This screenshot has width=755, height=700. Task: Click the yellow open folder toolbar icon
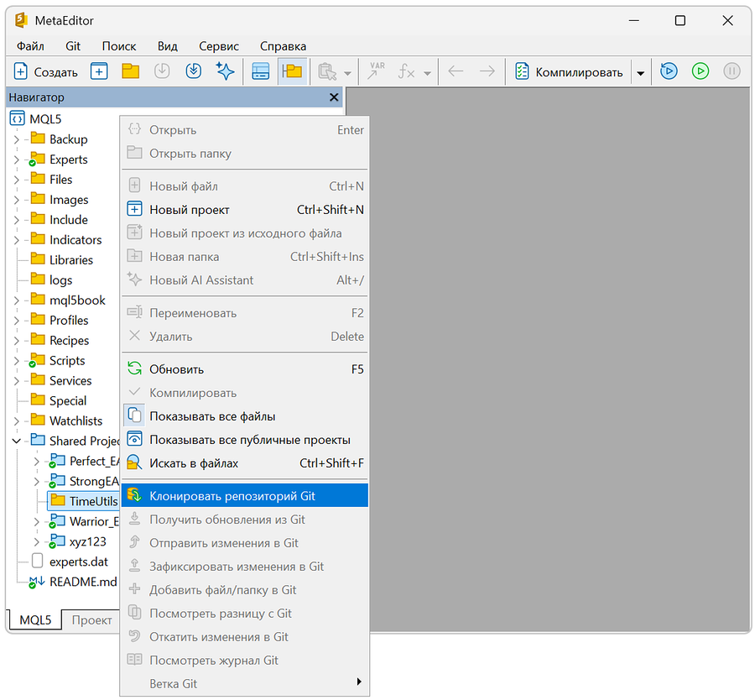click(x=130, y=72)
